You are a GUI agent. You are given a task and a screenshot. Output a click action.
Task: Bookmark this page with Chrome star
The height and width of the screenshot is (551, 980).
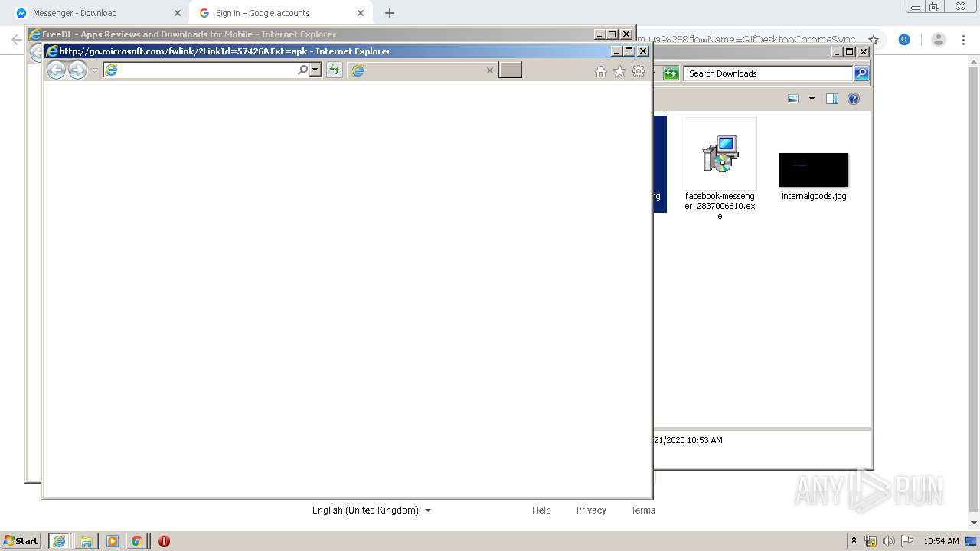pyautogui.click(x=874, y=40)
